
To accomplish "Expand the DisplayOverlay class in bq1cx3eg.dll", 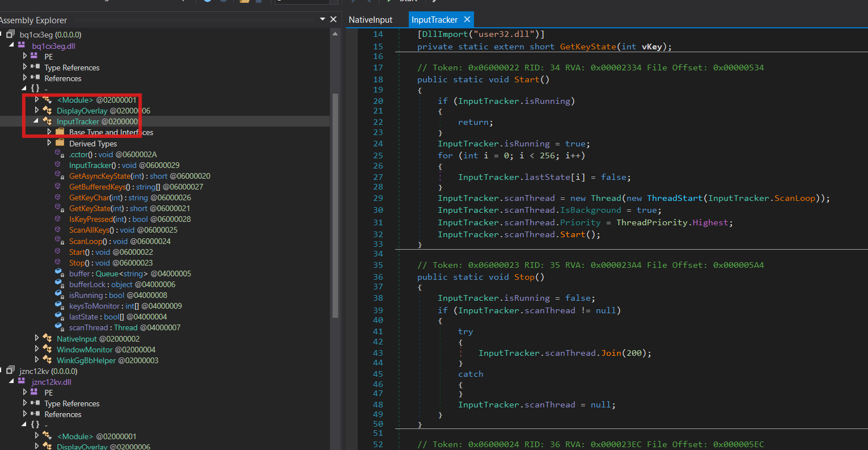I will tap(37, 111).
